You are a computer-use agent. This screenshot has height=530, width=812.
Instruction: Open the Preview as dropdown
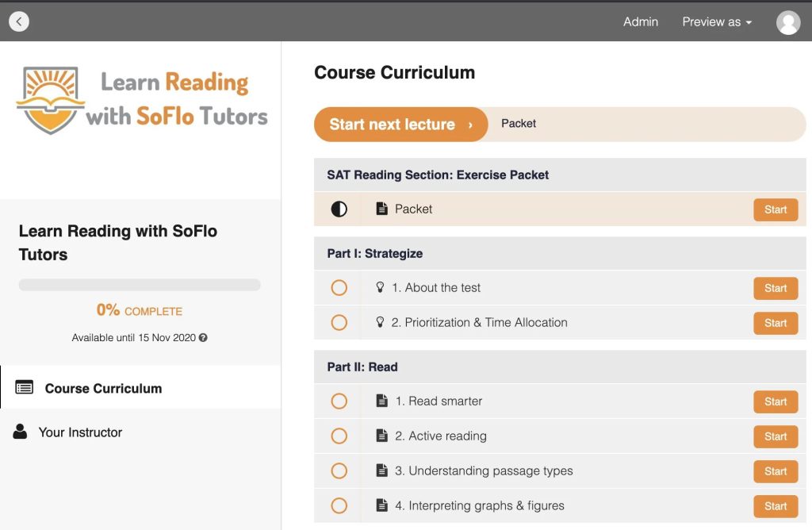click(717, 21)
